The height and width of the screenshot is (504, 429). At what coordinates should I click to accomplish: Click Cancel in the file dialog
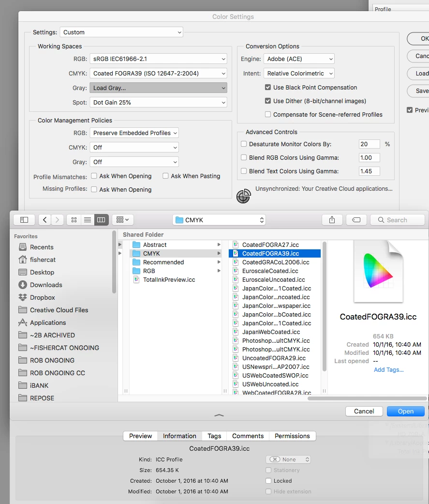tap(364, 411)
